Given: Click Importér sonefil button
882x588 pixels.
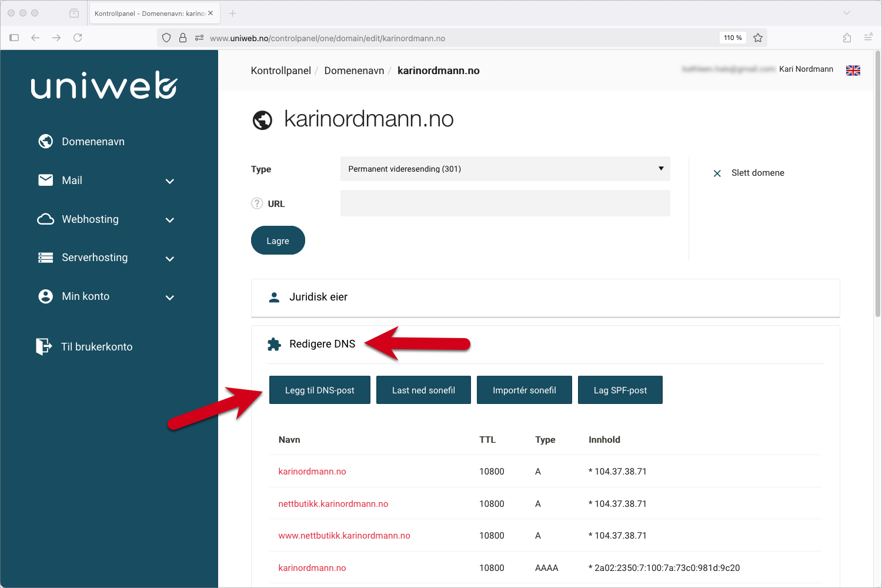Looking at the screenshot, I should (x=524, y=390).
